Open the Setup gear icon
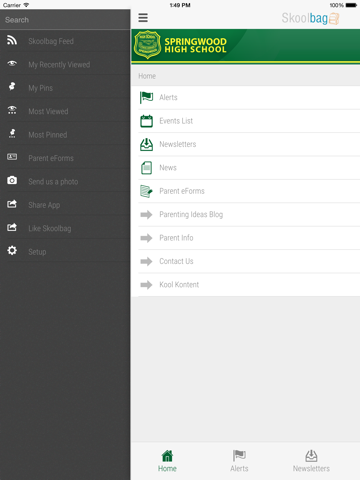This screenshot has width=360, height=480. pos(12,250)
